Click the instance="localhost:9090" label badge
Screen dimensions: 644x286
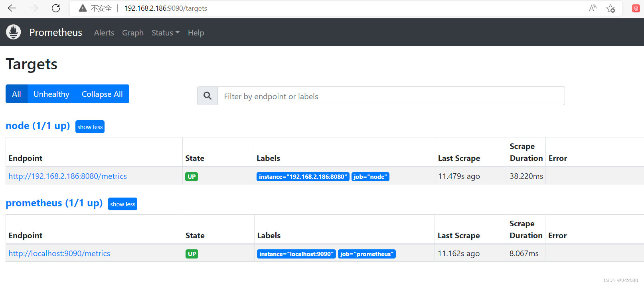coord(296,254)
